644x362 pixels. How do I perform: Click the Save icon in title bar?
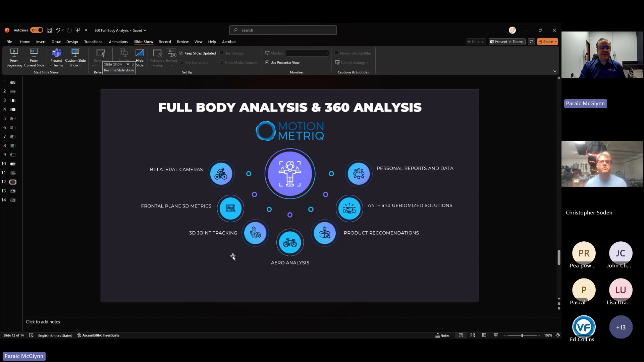pos(49,30)
